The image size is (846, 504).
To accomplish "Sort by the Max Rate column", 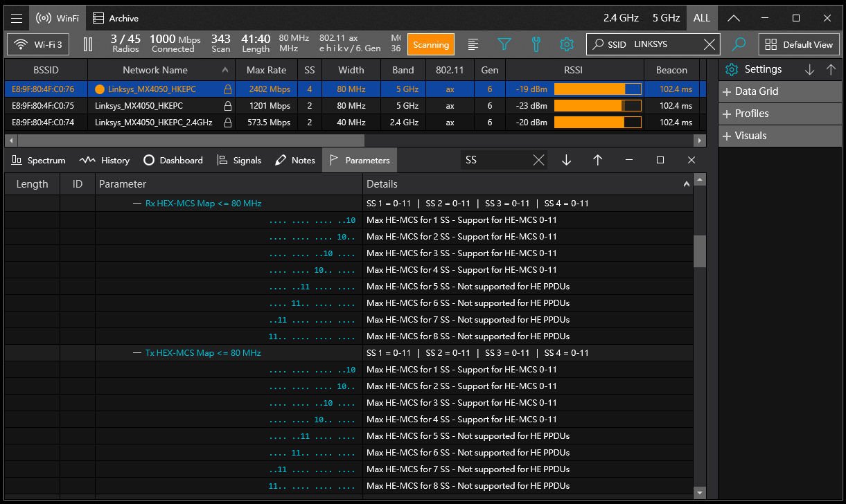I will pos(266,70).
